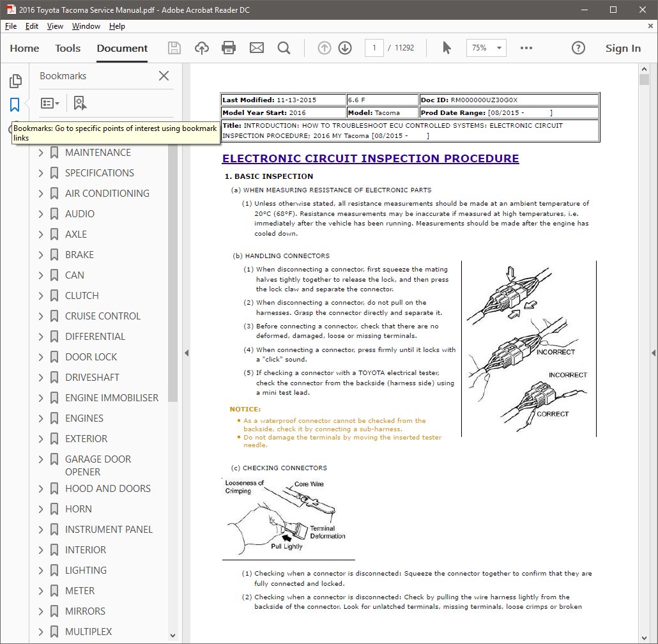Click the MAINTENANCE bookmark icon

pos(54,152)
